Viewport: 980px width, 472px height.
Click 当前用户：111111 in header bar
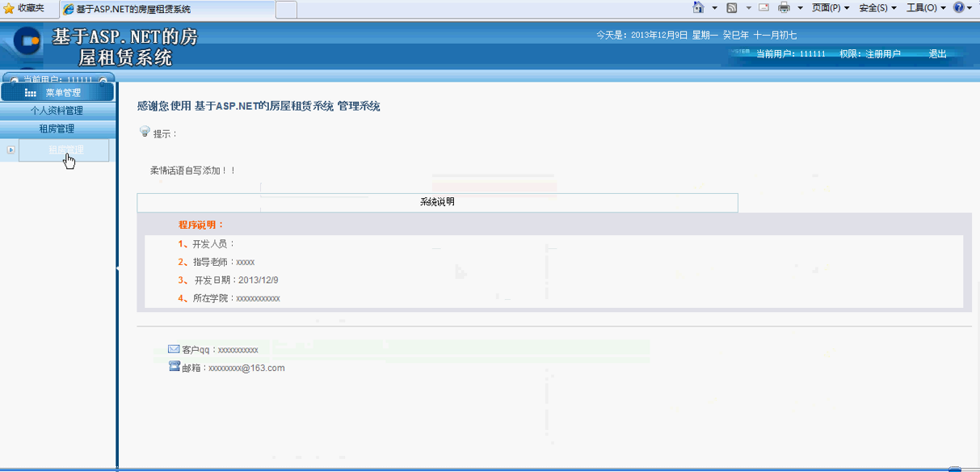(x=790, y=54)
